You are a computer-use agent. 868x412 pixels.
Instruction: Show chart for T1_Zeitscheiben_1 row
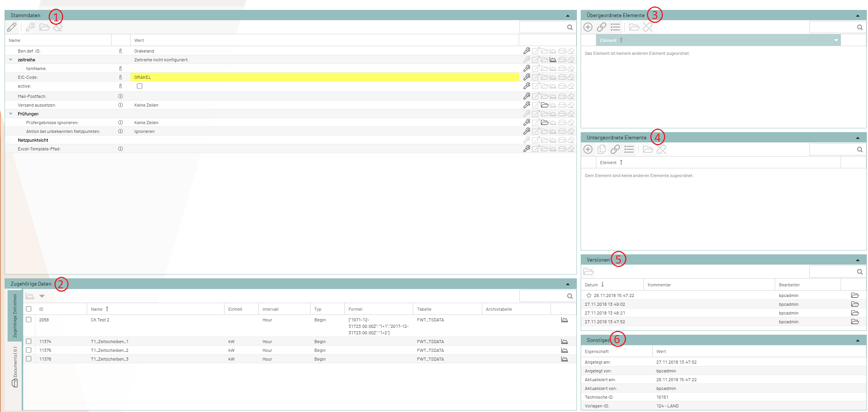[x=564, y=342]
